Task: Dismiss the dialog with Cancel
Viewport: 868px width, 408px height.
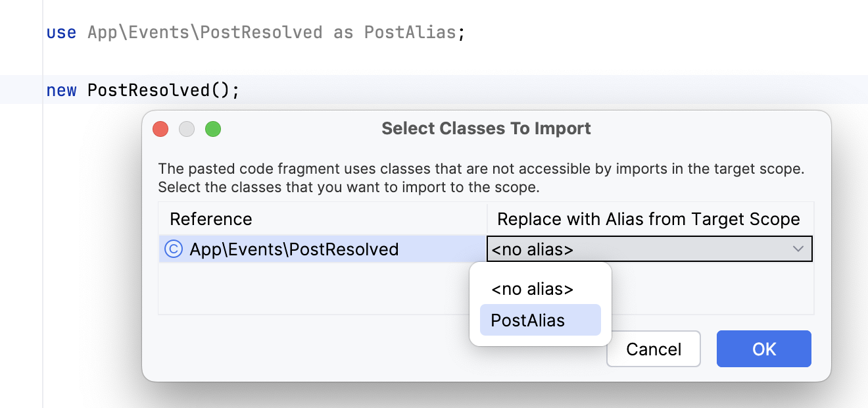Action: pos(653,349)
